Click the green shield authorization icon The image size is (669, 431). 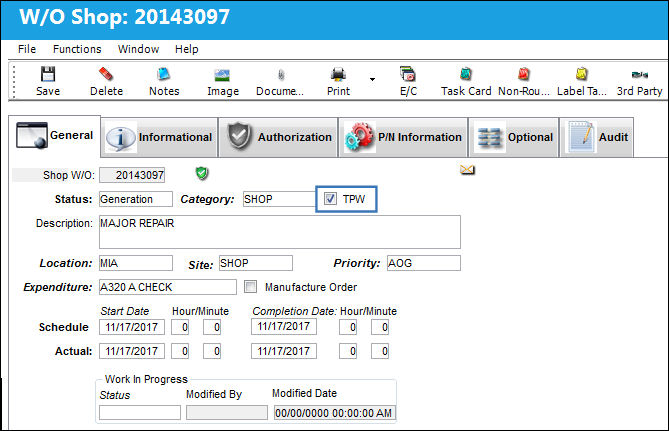tap(202, 173)
